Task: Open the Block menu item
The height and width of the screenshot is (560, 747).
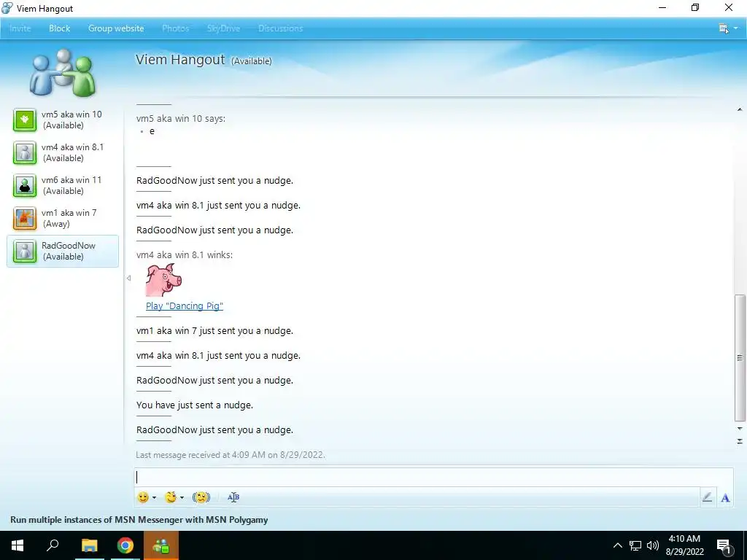Action: coord(60,28)
